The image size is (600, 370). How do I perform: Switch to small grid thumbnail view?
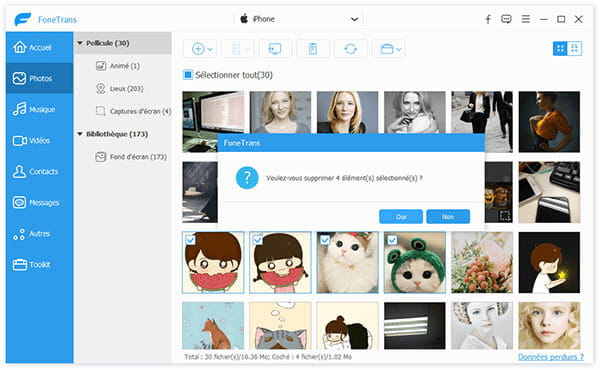coord(575,49)
